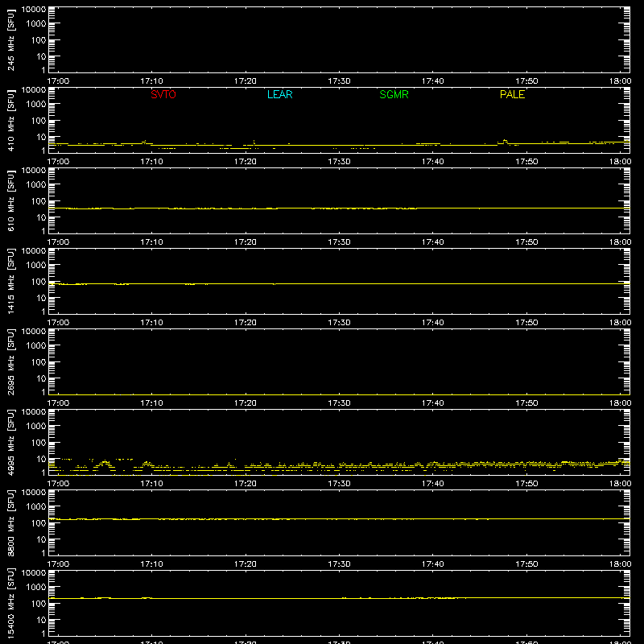This screenshot has width=644, height=644.
Task: Click the red SVTO station label
Action: [163, 94]
